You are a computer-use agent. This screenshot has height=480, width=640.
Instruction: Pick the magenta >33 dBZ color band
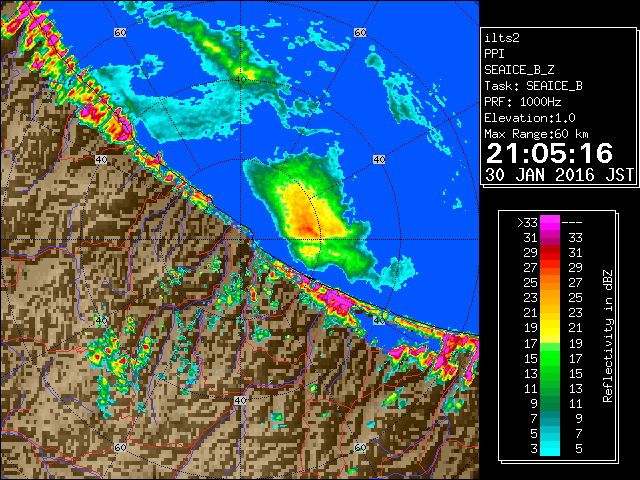pos(550,222)
